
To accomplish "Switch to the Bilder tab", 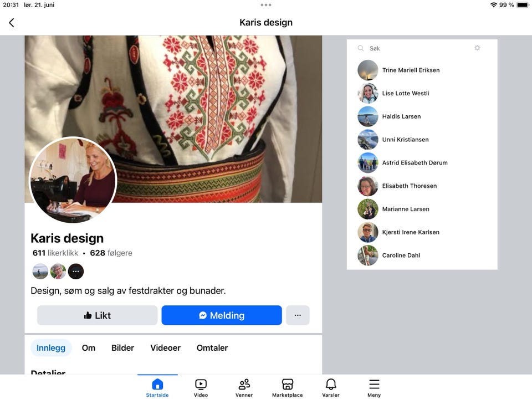I will 123,348.
